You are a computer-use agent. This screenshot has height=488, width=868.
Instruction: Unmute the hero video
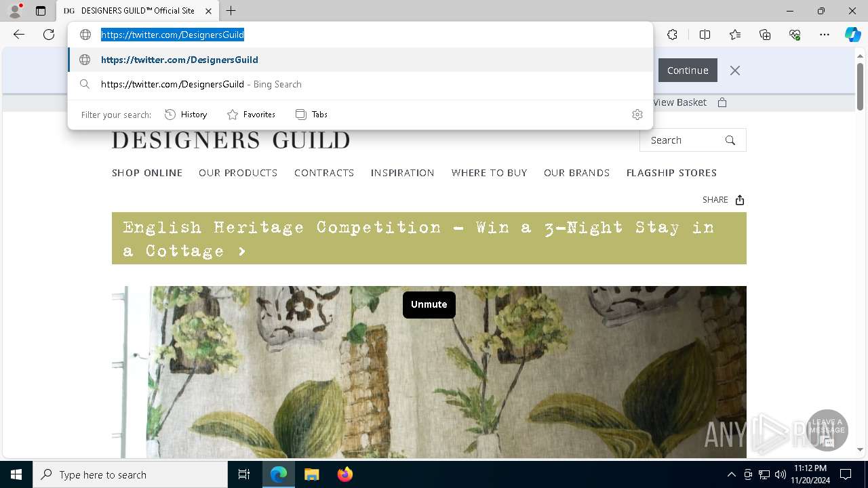pyautogui.click(x=429, y=304)
